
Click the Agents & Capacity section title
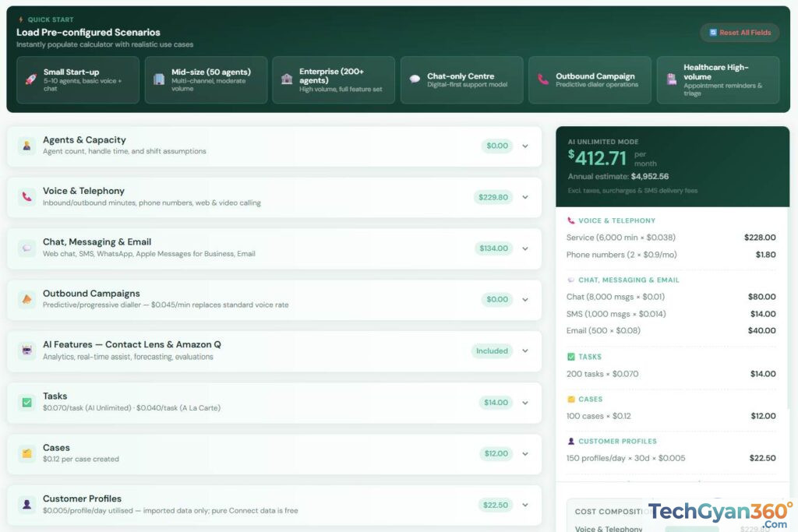84,140
